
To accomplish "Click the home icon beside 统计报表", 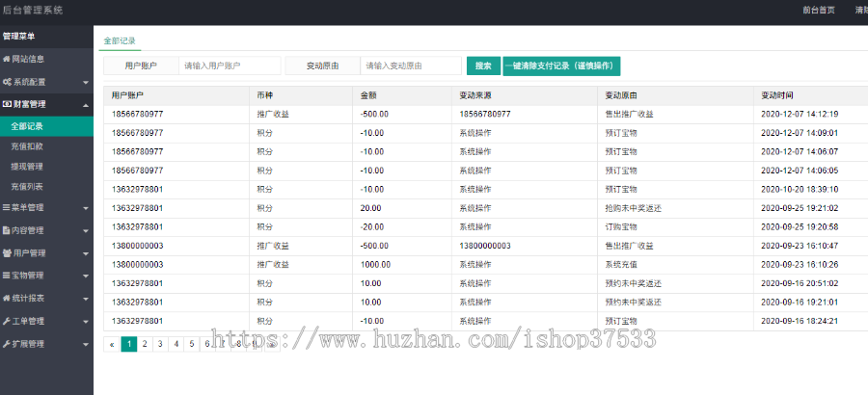I will [x=7, y=299].
